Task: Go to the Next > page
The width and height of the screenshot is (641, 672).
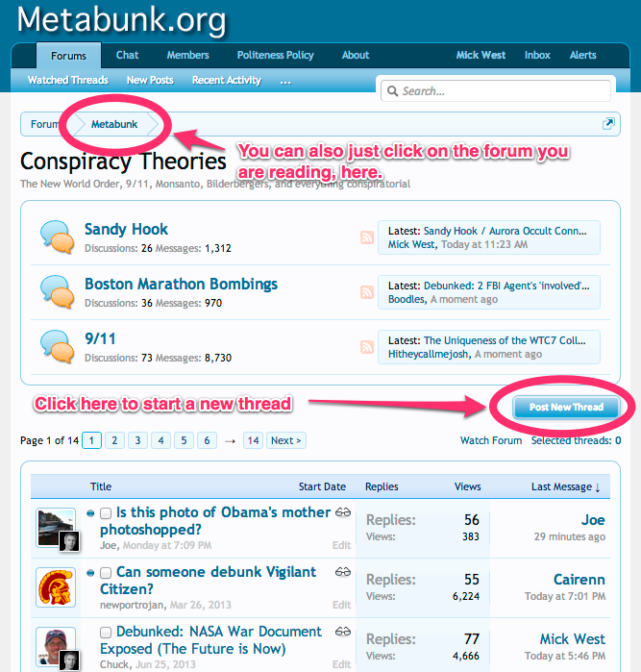Action: 286,440
